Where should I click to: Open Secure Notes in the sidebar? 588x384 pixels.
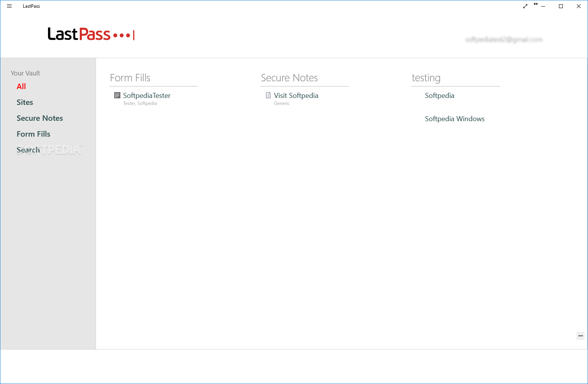[x=40, y=118]
